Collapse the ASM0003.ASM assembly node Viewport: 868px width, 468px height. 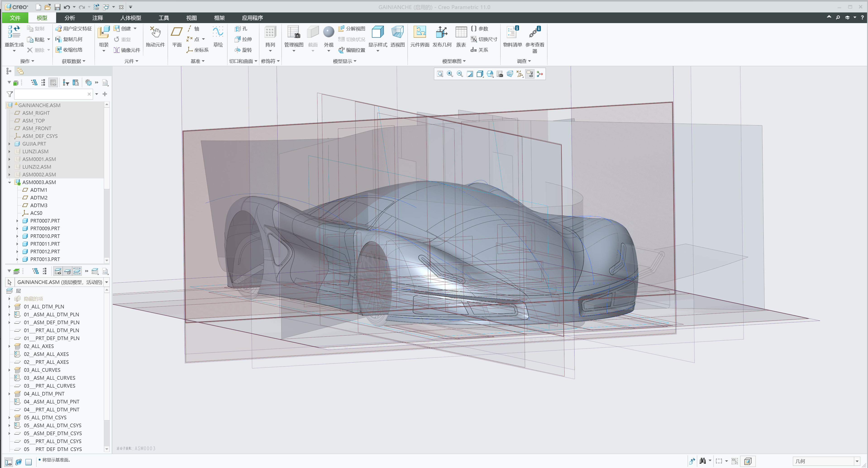click(9, 182)
